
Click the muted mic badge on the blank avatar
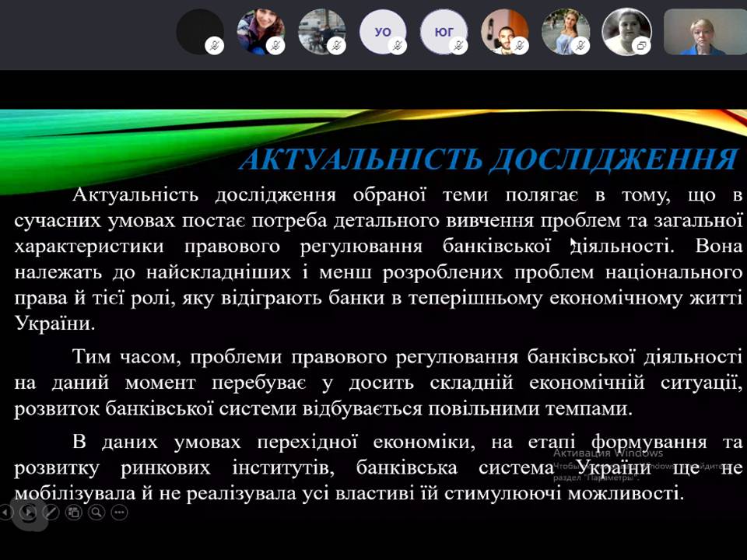[214, 46]
